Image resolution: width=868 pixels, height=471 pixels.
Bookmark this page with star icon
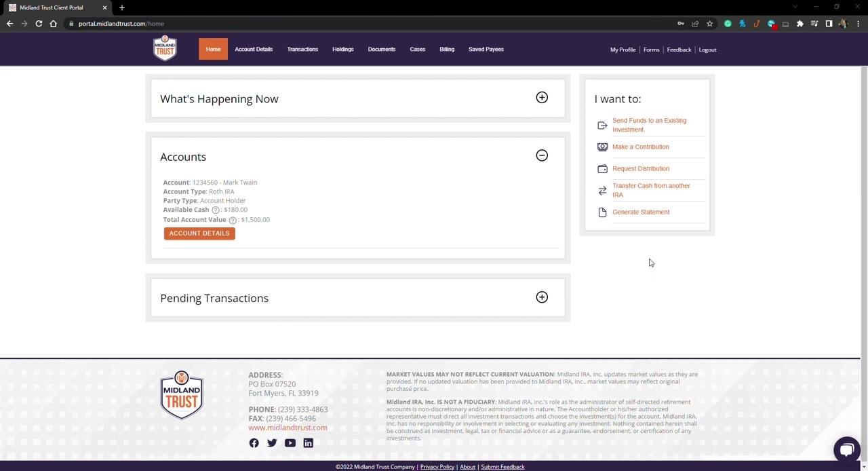[x=709, y=24]
